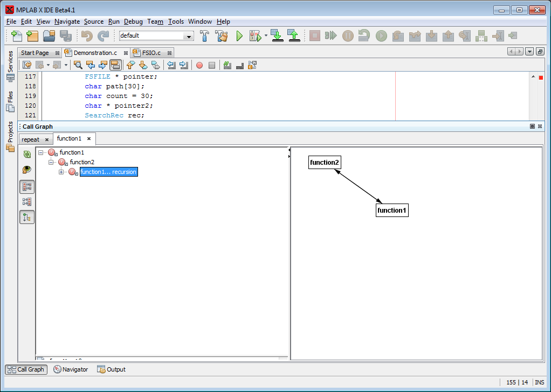Click Make and Program Device green down-arrow icon

pyautogui.click(x=277, y=36)
